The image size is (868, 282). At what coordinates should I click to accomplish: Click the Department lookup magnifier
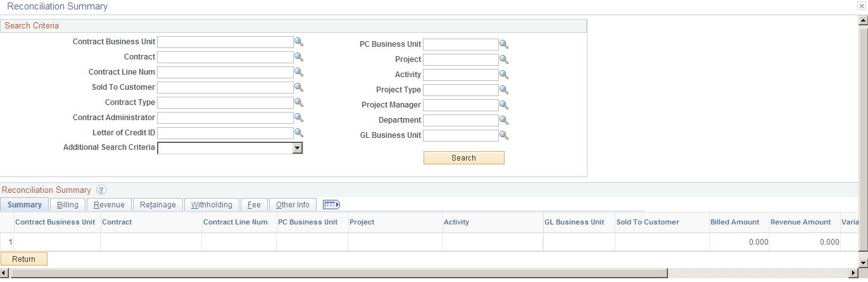coord(504,120)
